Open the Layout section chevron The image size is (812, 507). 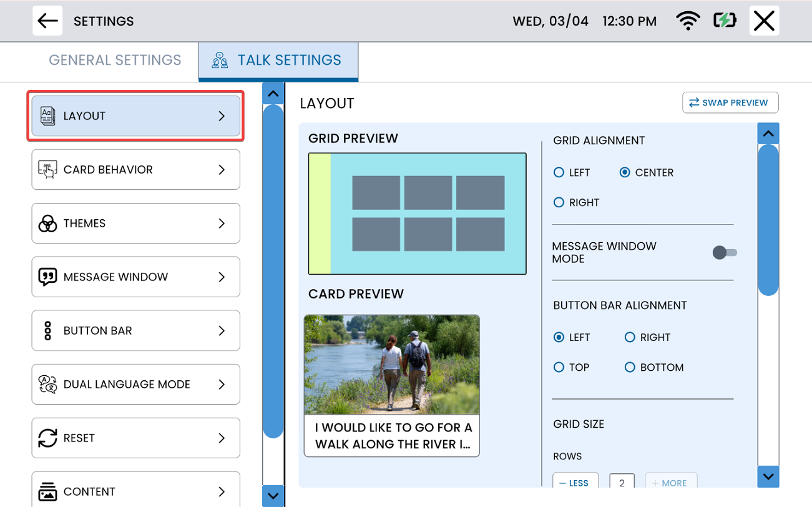point(222,116)
